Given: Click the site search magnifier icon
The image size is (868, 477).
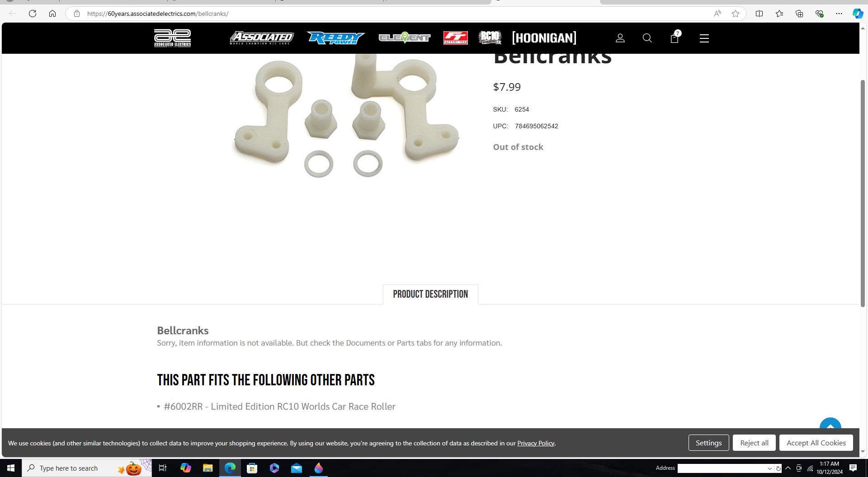Looking at the screenshot, I should coord(647,38).
